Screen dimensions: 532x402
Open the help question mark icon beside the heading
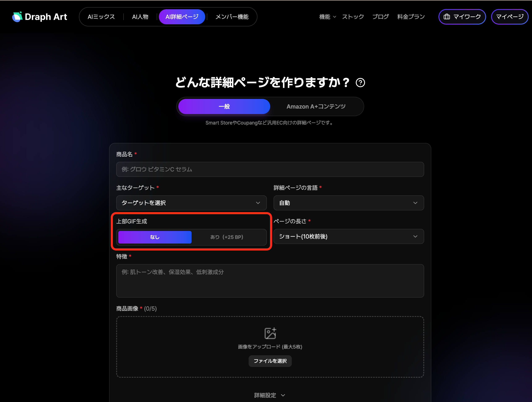(x=360, y=83)
